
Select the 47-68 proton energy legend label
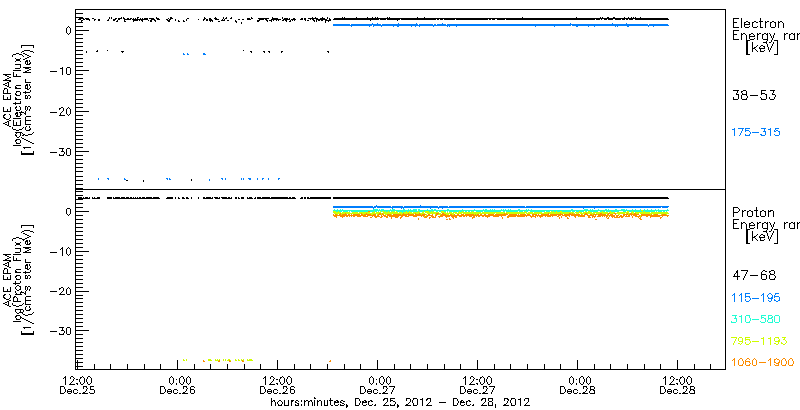point(754,276)
